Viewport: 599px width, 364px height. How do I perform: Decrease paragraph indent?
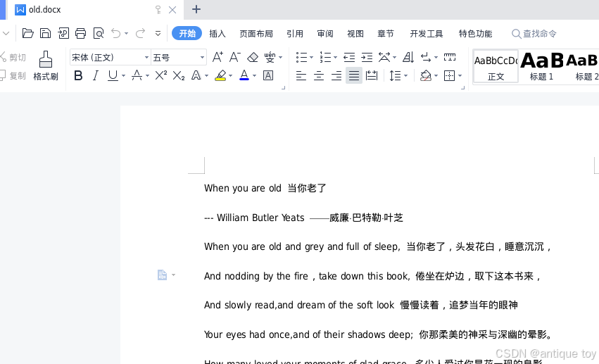pos(349,57)
